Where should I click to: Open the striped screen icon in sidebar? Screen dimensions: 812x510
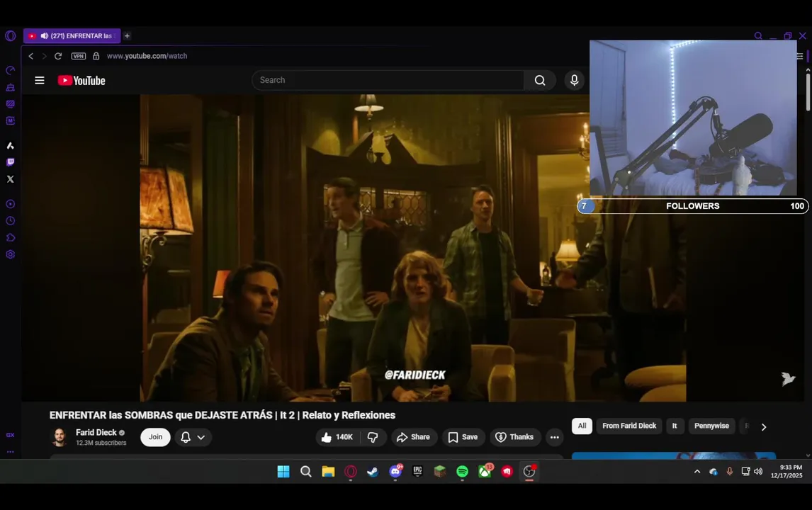click(x=11, y=104)
